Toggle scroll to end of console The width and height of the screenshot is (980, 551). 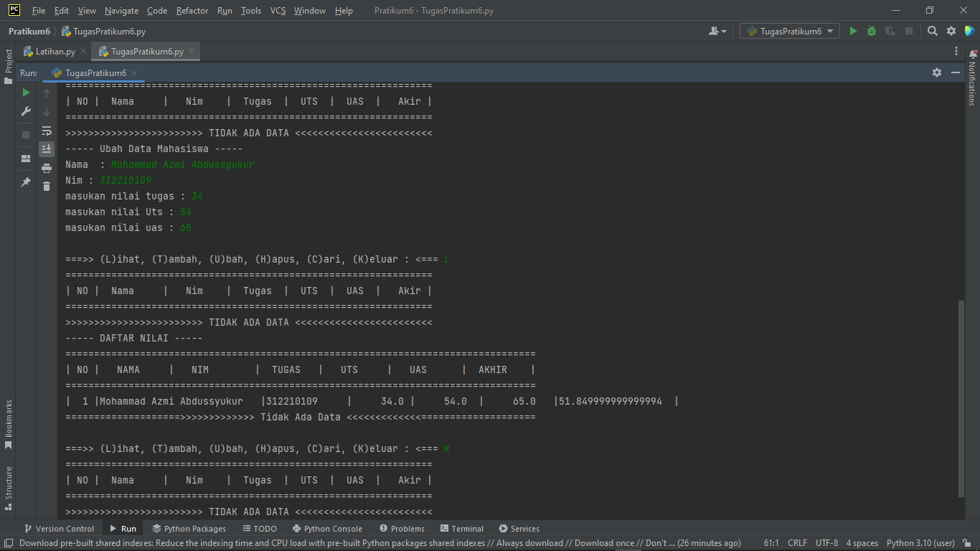tap(47, 149)
